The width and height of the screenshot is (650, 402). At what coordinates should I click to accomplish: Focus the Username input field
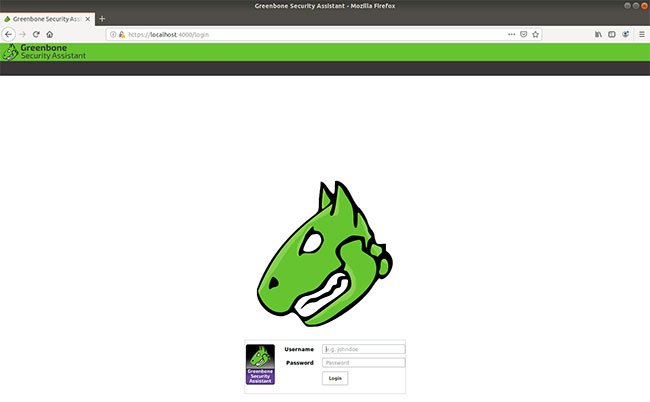pyautogui.click(x=364, y=349)
